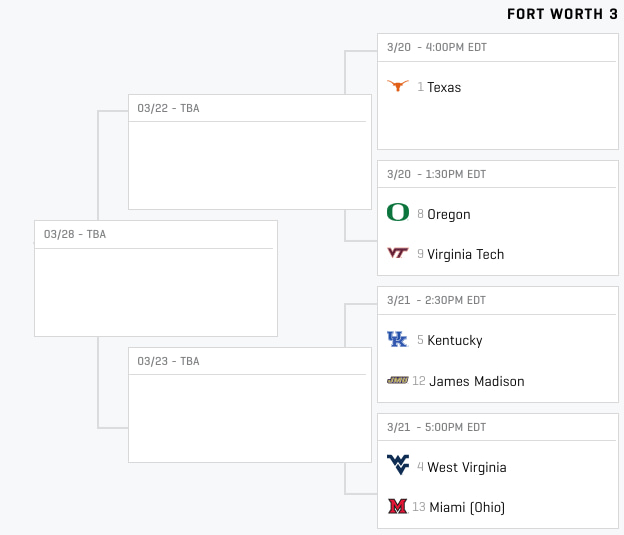The image size is (624, 535).
Task: Open the James Madison team link
Action: click(475, 381)
